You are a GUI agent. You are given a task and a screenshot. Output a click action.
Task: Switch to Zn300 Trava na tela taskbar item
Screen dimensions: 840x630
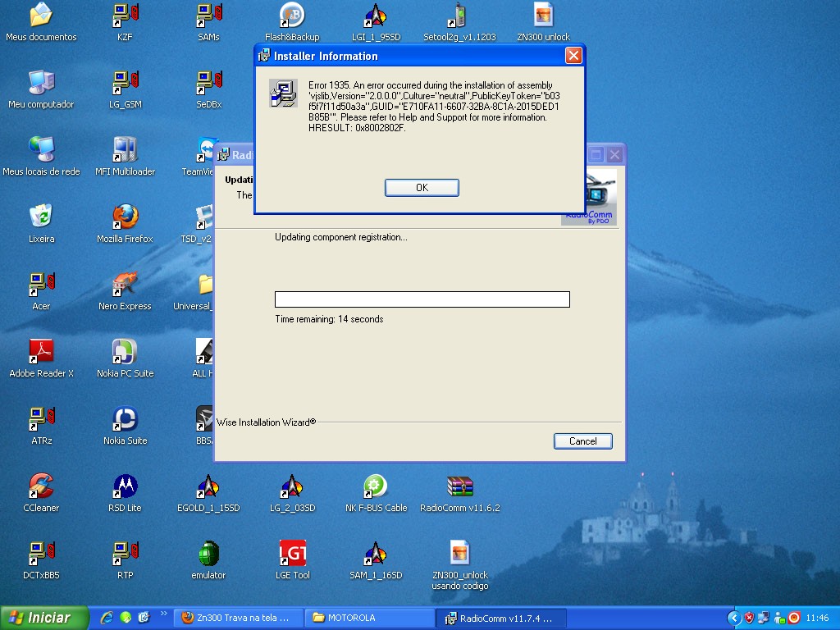click(x=239, y=618)
